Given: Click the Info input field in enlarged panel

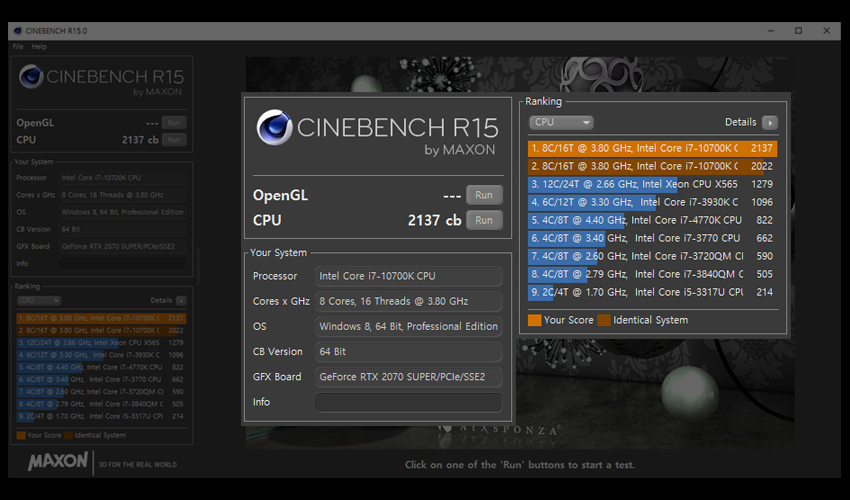Looking at the screenshot, I should [408, 402].
